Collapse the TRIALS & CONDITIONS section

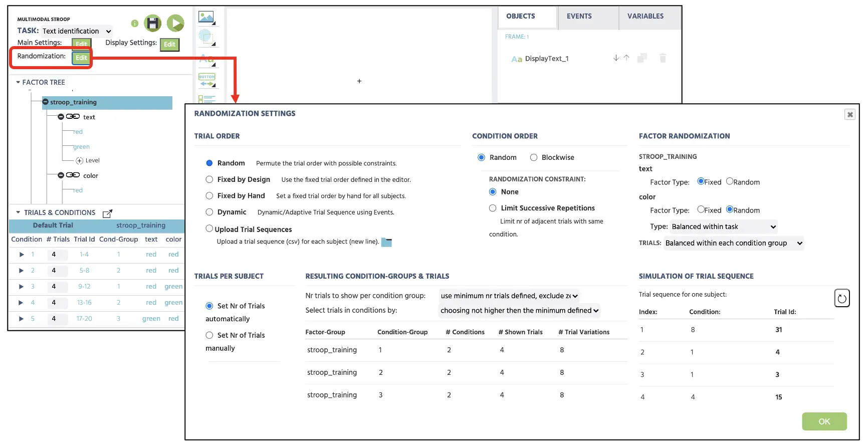(x=18, y=212)
